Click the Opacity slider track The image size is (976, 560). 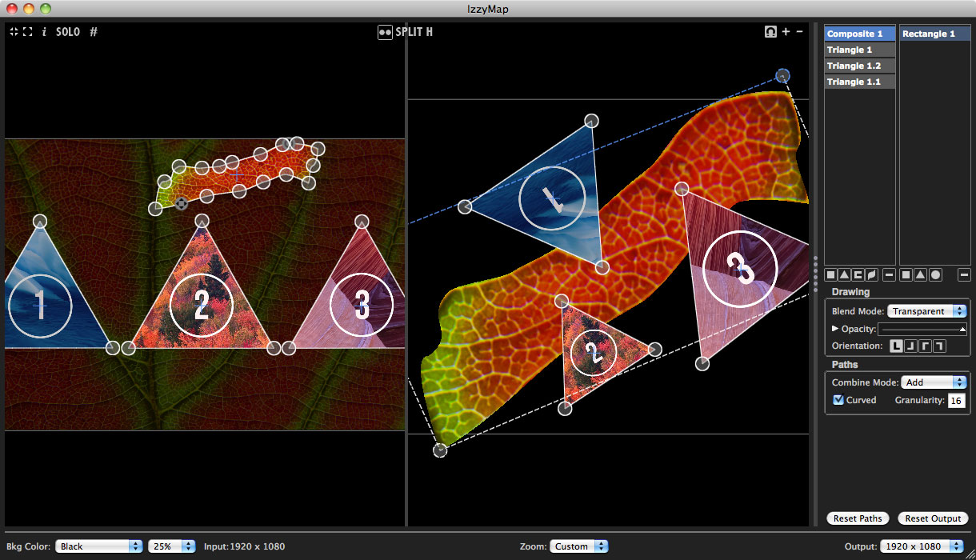(922, 329)
